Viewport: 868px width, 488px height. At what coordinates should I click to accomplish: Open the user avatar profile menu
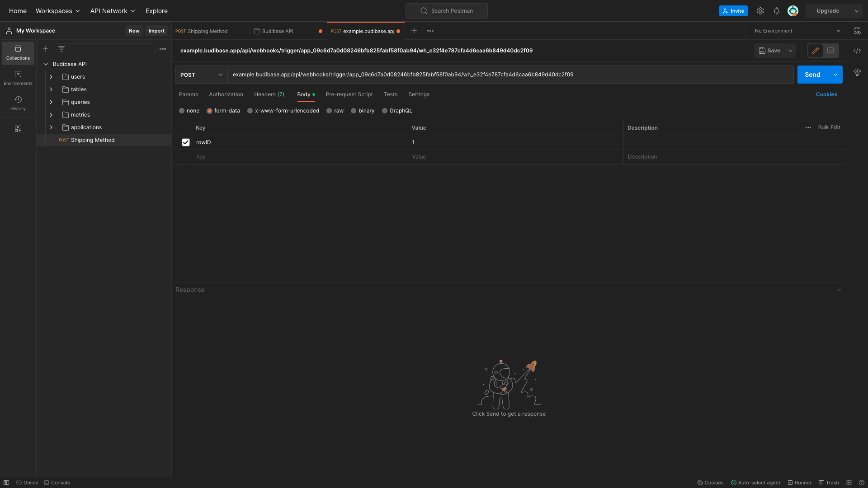pyautogui.click(x=793, y=11)
